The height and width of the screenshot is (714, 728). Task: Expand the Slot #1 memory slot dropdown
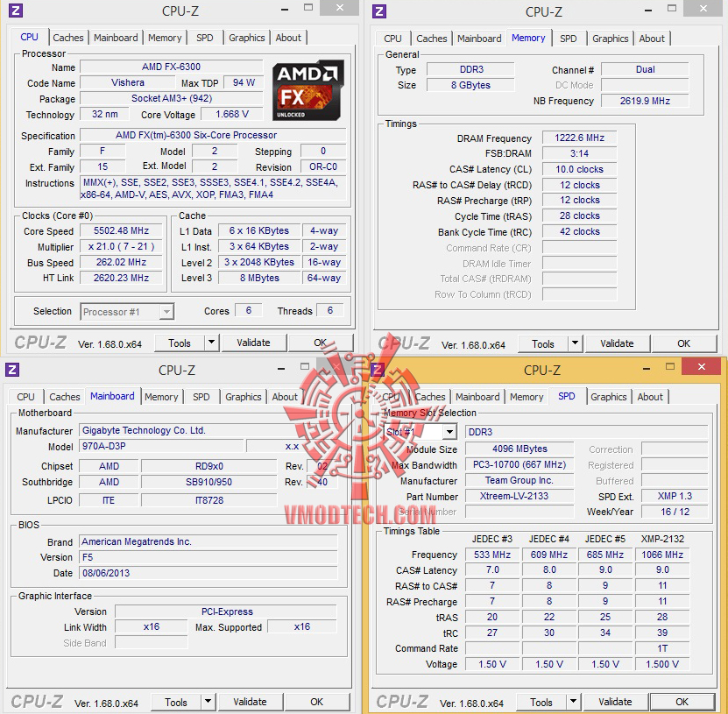(449, 432)
